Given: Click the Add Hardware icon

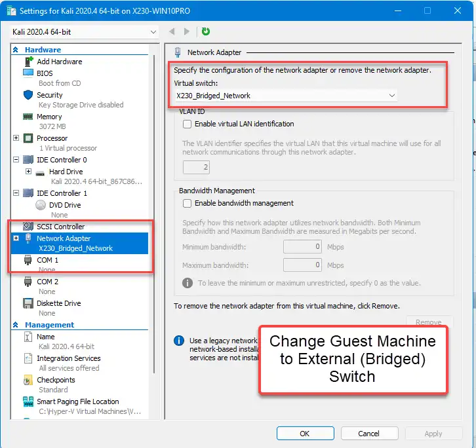Looking at the screenshot, I should point(28,62).
